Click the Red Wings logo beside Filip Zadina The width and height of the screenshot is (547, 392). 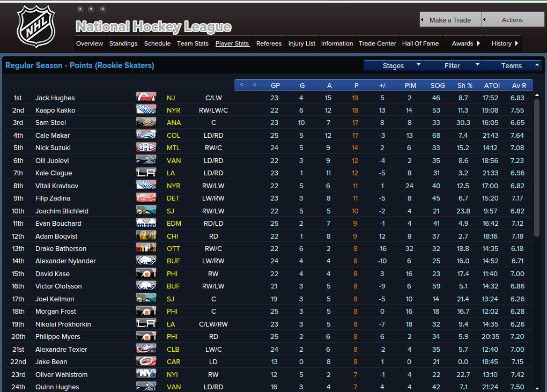pos(146,198)
